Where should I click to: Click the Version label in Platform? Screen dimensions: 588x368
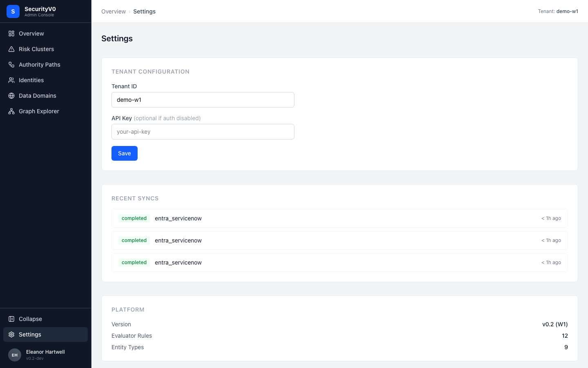pos(121,324)
